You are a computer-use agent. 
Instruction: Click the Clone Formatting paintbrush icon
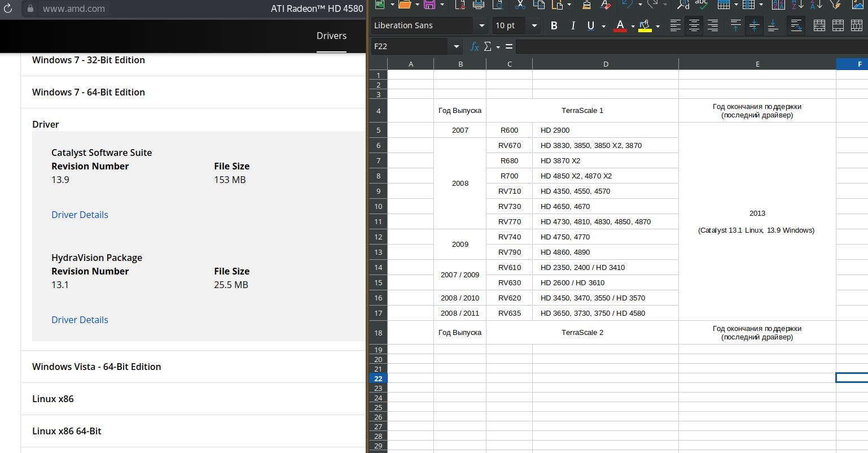(x=586, y=5)
